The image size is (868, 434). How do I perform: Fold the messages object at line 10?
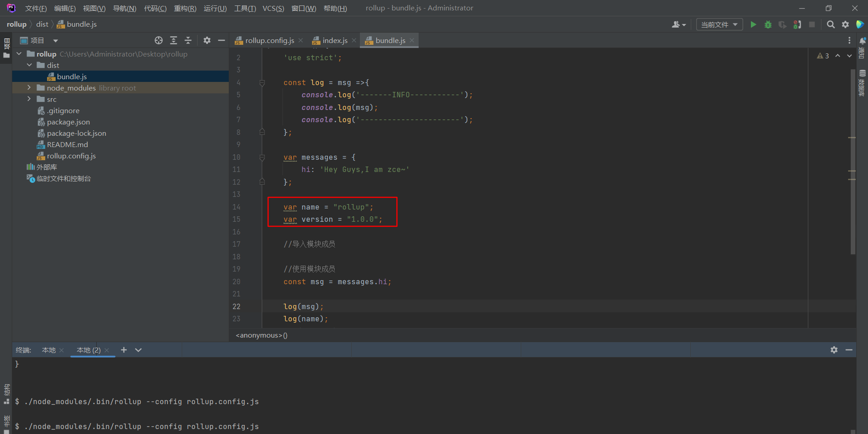(x=262, y=157)
